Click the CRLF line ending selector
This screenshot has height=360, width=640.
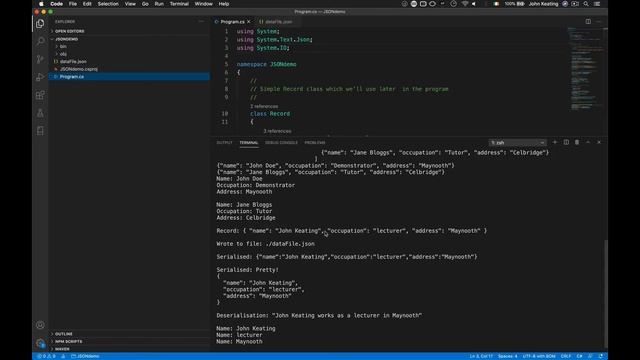566,356
